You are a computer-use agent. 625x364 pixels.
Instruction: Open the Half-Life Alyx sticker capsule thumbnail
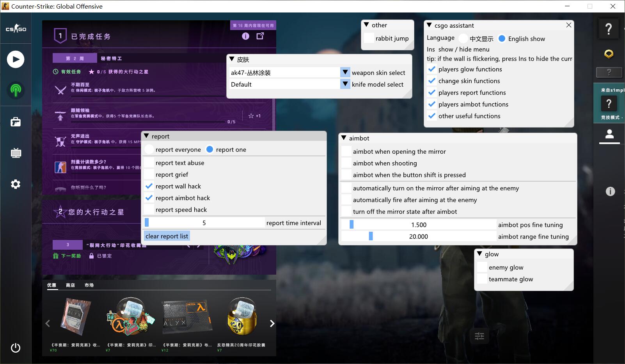tap(131, 316)
